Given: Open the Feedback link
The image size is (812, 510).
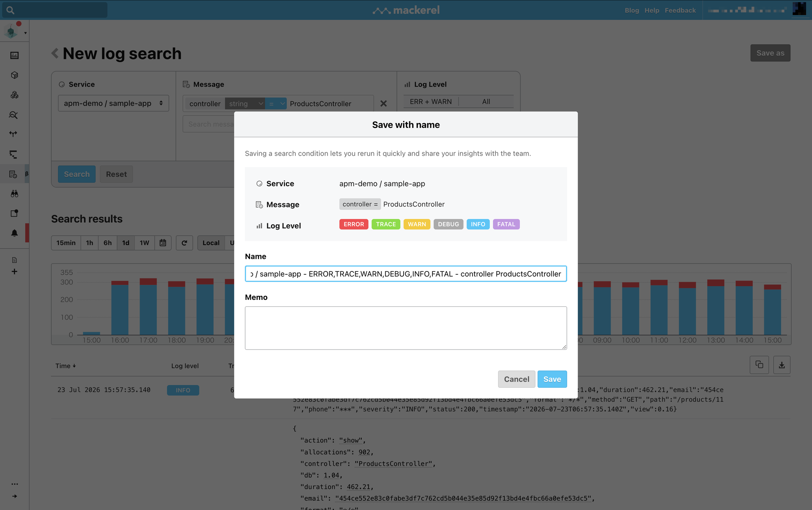Looking at the screenshot, I should coord(680,10).
